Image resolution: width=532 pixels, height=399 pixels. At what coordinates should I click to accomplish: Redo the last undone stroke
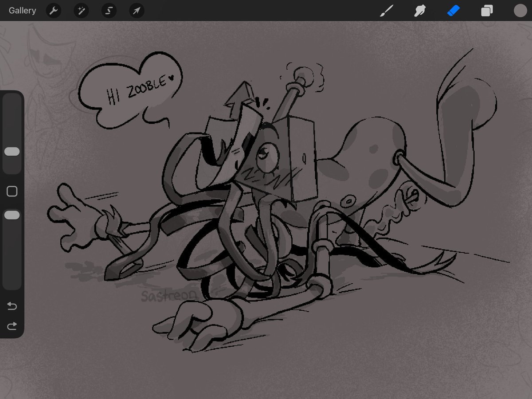click(12, 326)
